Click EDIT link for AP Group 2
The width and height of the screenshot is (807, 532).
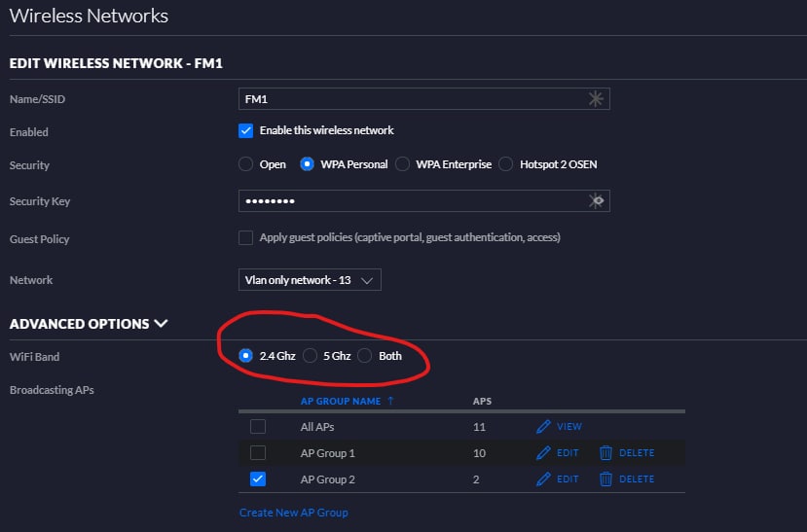point(568,479)
